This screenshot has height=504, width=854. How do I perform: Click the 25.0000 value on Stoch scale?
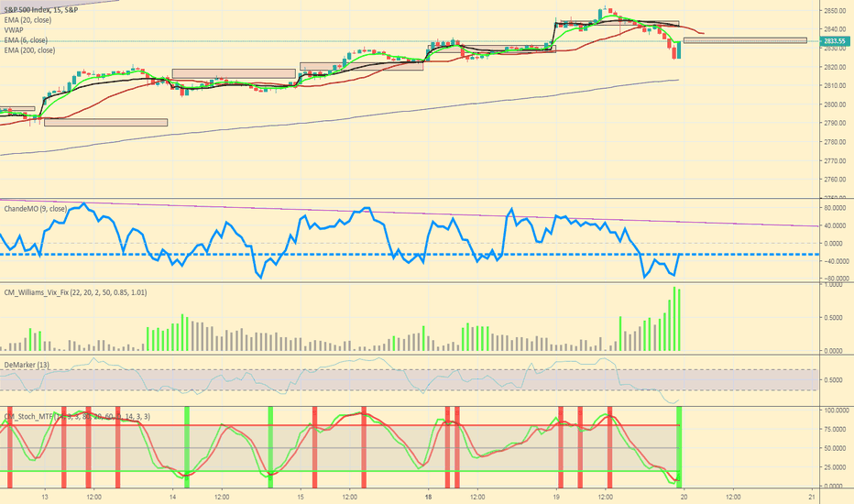836,467
